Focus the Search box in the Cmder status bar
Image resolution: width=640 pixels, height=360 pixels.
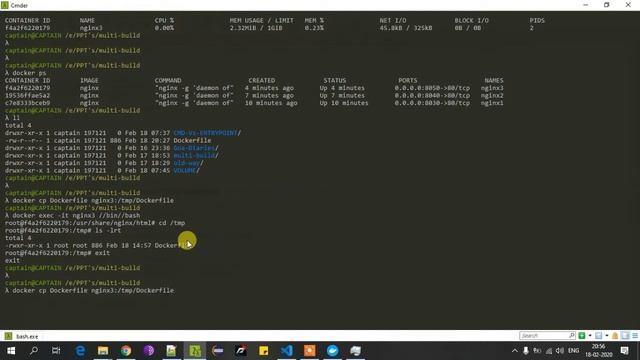pos(547,336)
